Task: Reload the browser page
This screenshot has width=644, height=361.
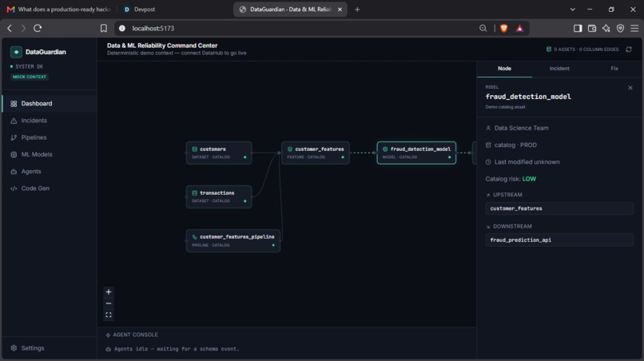Action: [x=38, y=28]
